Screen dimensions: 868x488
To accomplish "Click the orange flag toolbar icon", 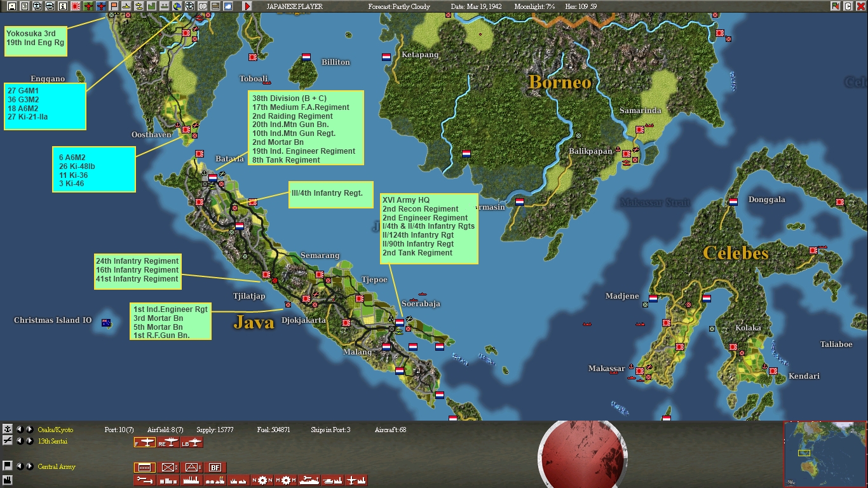I will tap(114, 6).
